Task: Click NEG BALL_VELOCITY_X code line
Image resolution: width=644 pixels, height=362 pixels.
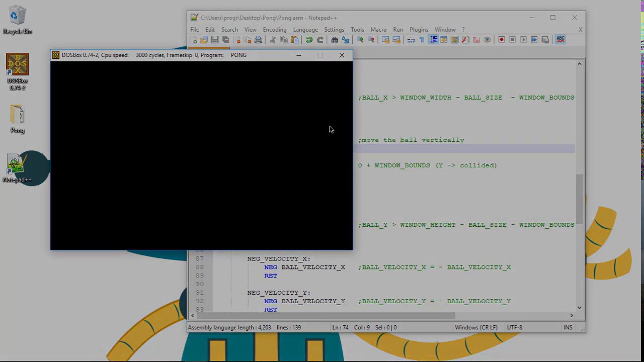Action: click(x=304, y=267)
